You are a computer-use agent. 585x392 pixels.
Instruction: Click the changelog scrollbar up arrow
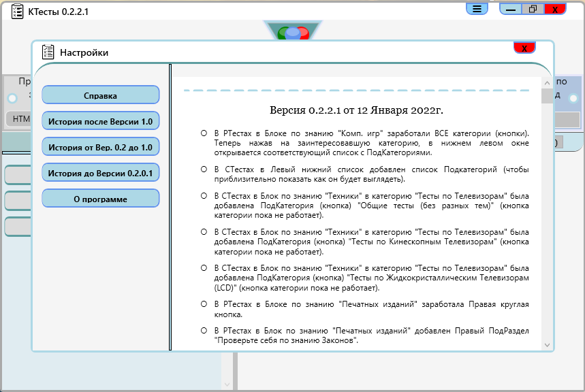click(x=547, y=83)
